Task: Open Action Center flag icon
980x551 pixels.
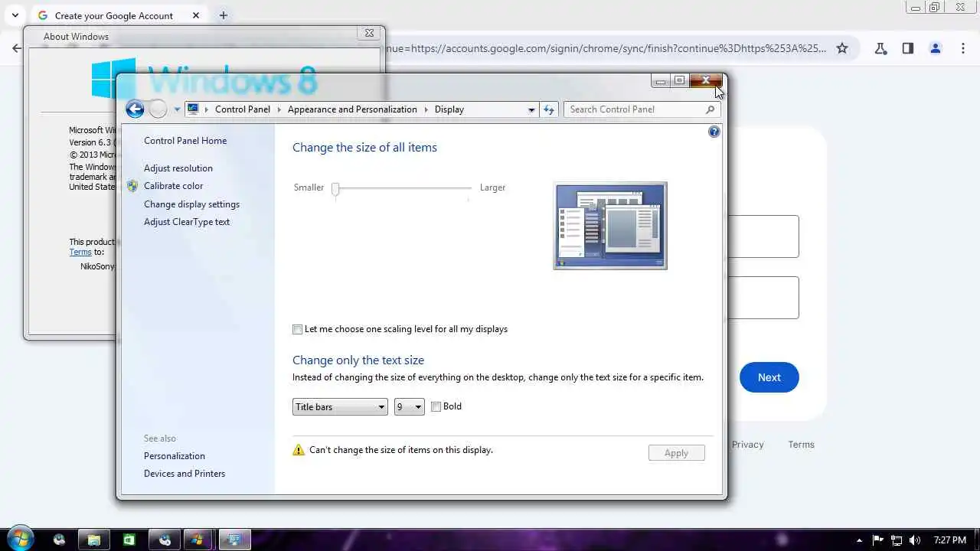Action: (878, 540)
